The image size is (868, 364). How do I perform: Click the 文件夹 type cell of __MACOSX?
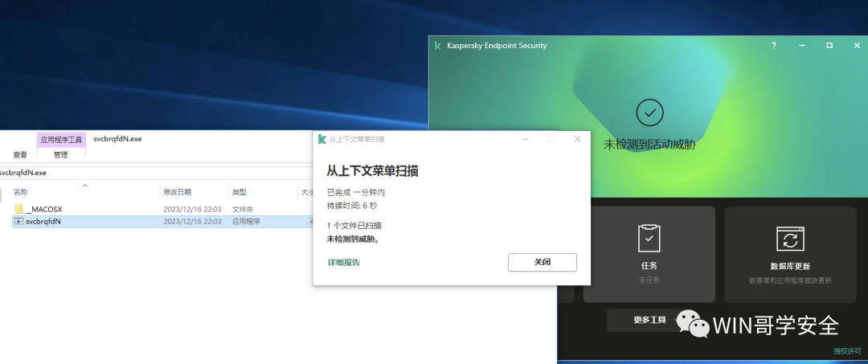point(243,210)
